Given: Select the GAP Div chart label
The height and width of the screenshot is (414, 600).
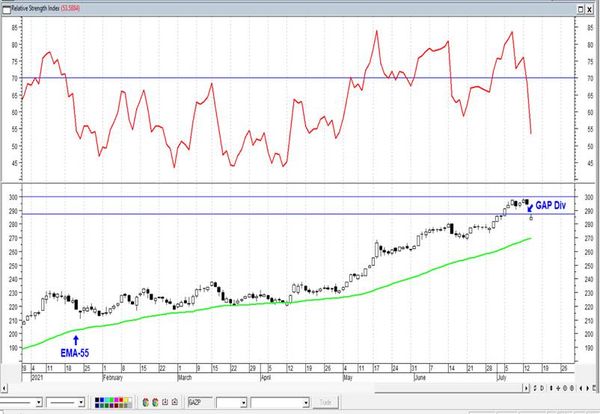Looking at the screenshot, I should pyautogui.click(x=550, y=205).
